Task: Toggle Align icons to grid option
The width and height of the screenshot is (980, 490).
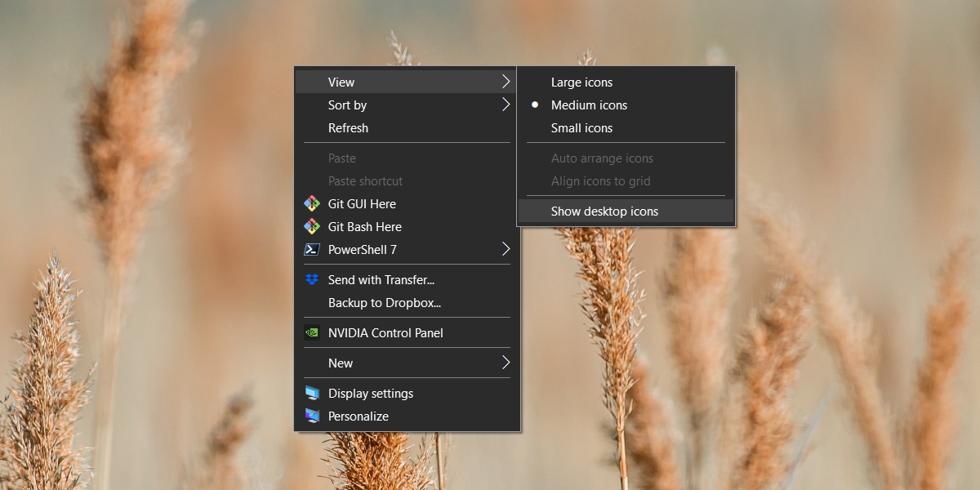Action: 626,181
